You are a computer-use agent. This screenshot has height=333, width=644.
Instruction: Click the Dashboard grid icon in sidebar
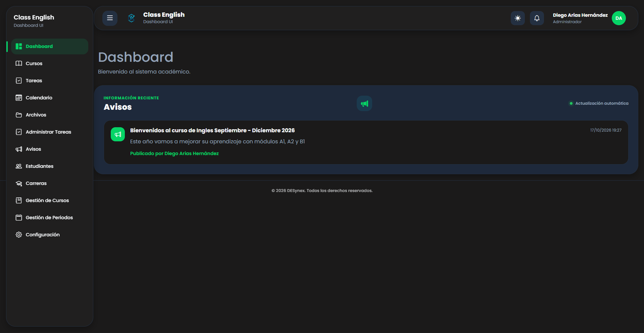click(x=19, y=46)
